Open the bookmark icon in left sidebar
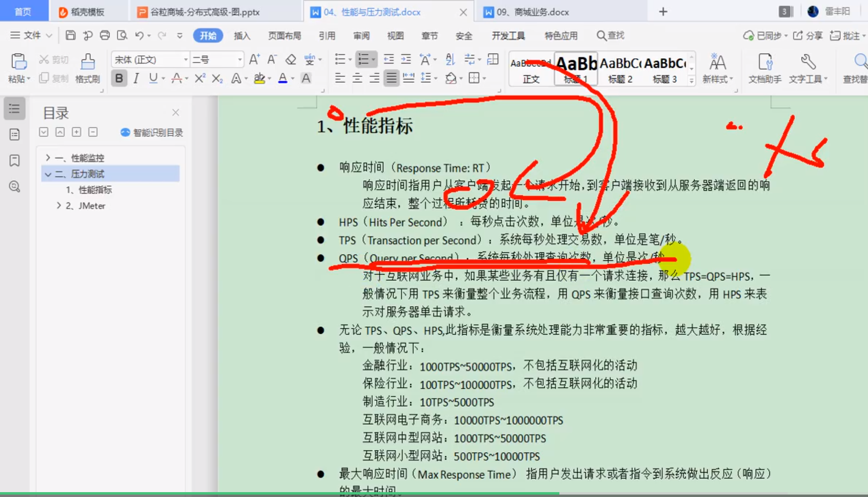Viewport: 868px width, 497px height. (15, 160)
